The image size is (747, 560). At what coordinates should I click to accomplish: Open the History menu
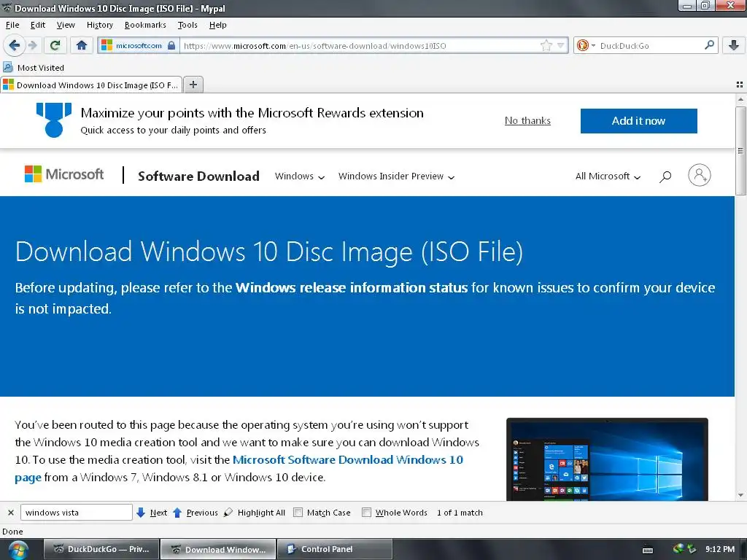[99, 25]
